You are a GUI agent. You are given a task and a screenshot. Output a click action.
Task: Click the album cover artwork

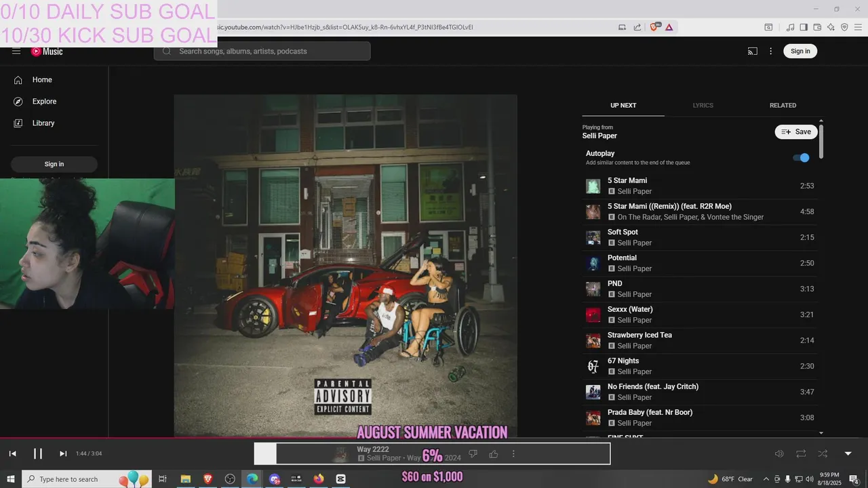346,266
